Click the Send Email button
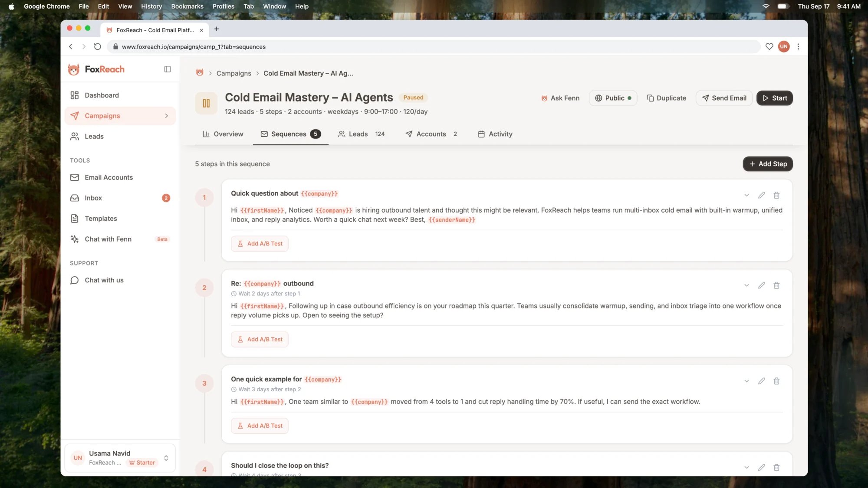This screenshot has height=488, width=868. pyautogui.click(x=724, y=98)
